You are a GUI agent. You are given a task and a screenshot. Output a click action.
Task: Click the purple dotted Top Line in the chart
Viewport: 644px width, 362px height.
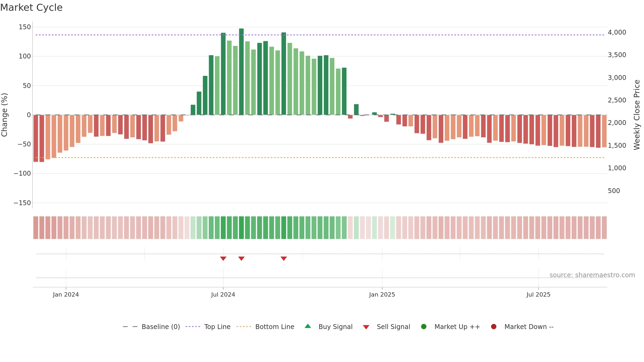[x=320, y=35]
